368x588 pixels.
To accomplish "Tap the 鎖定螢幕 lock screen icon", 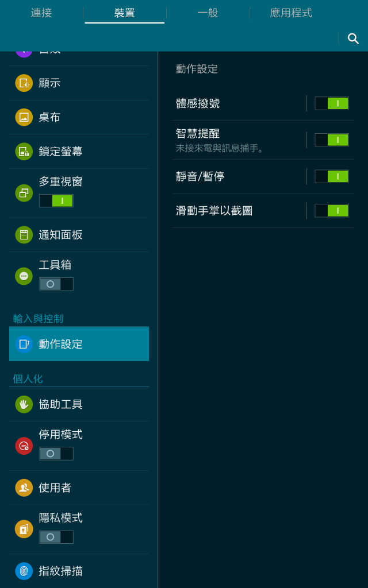I will pyautogui.click(x=24, y=152).
